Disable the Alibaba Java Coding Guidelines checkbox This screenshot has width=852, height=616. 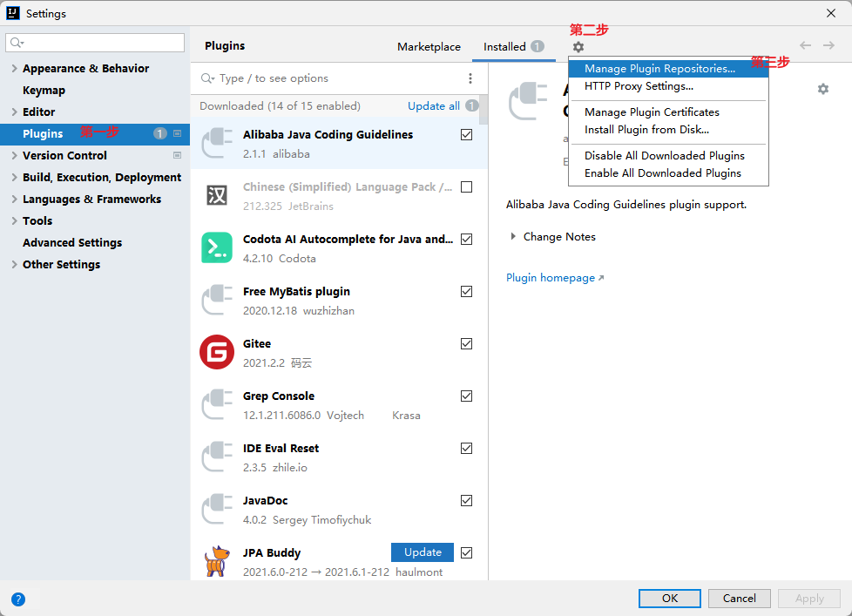(x=467, y=135)
